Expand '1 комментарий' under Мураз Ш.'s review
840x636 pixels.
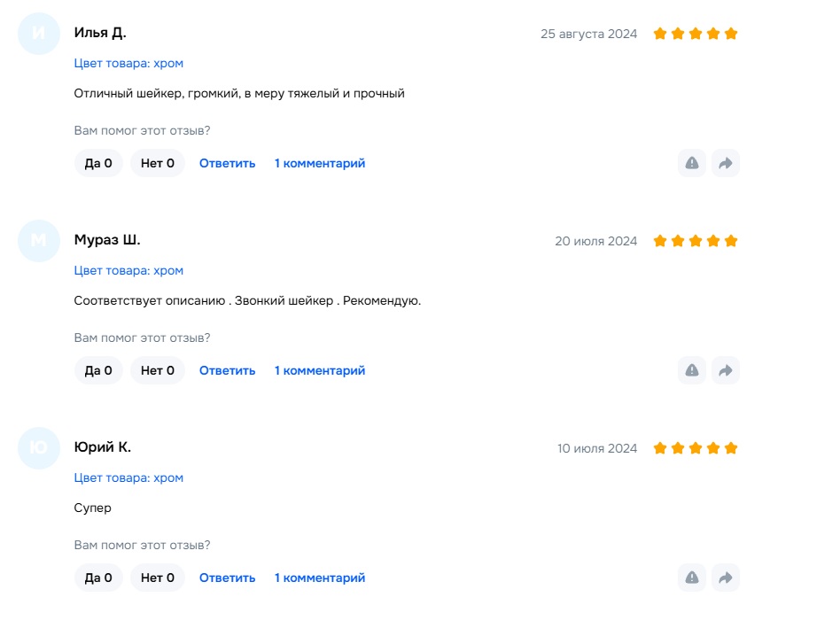pyautogui.click(x=320, y=370)
